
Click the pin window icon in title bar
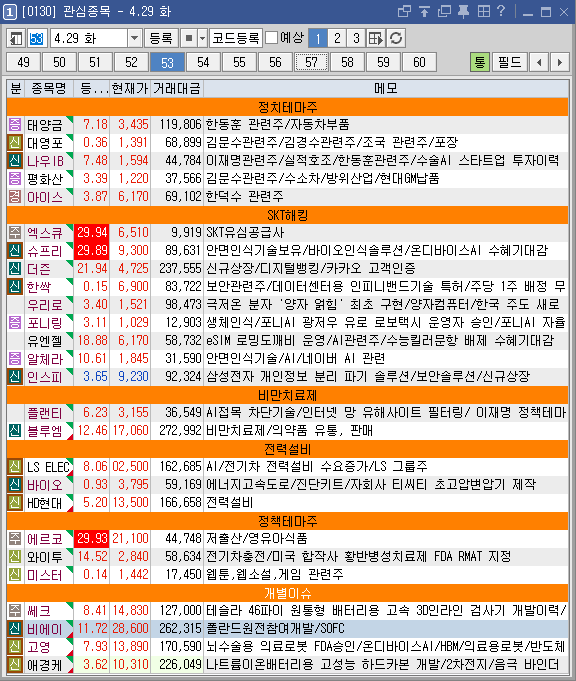point(463,11)
